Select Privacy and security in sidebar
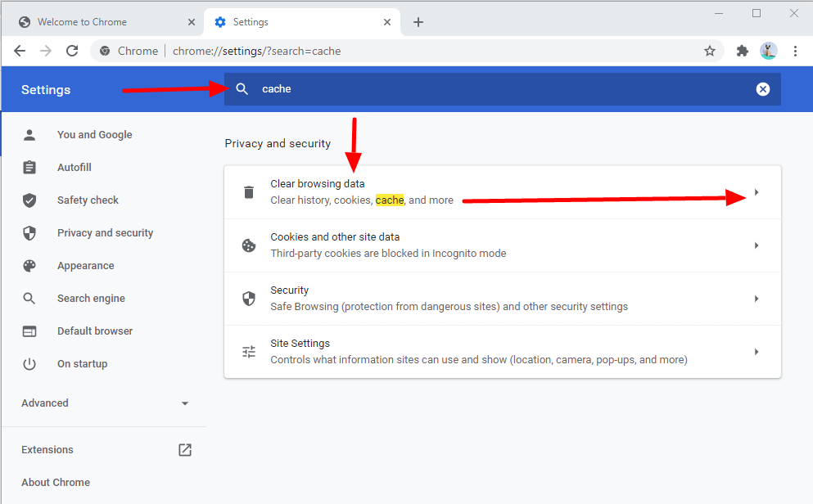Viewport: 813px width, 504px height. point(105,233)
